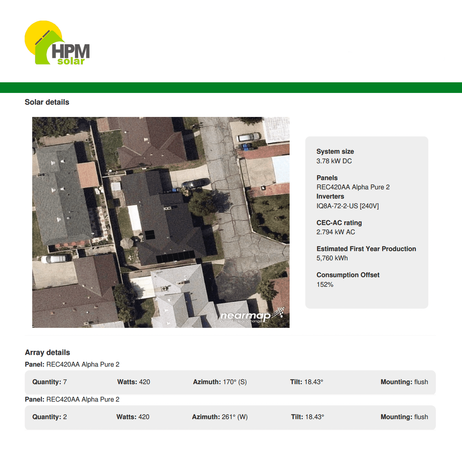
Task: Click the white car in the aerial photo
Action: (x=53, y=259)
